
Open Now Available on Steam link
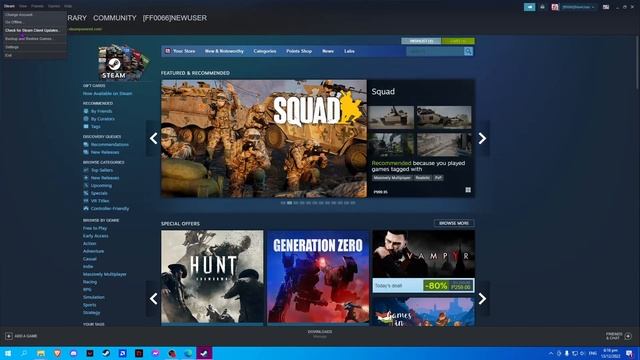click(107, 93)
